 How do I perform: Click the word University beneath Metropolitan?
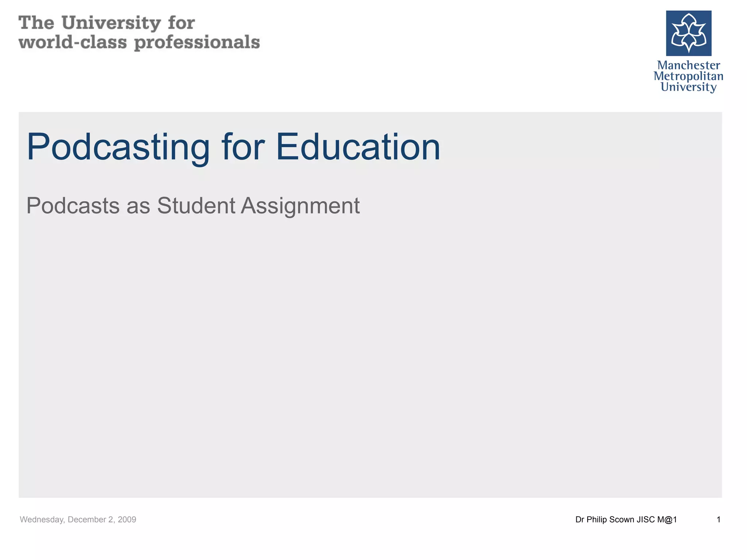688,87
